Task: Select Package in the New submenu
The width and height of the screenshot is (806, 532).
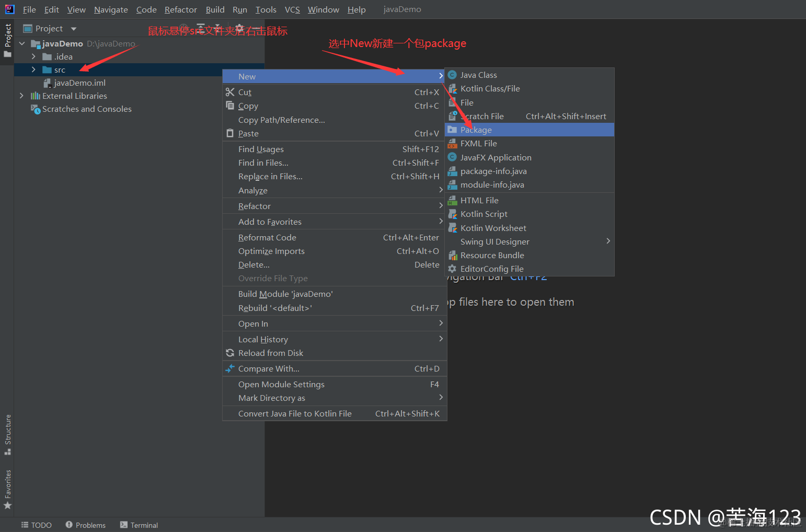Action: coord(529,130)
